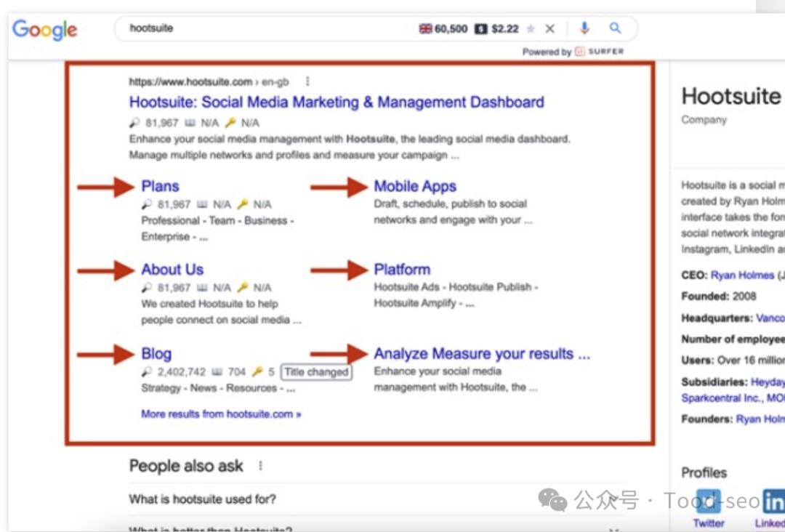The height and width of the screenshot is (532, 785).
Task: Click the traffic magnifier icon under main result
Action: click(x=134, y=123)
